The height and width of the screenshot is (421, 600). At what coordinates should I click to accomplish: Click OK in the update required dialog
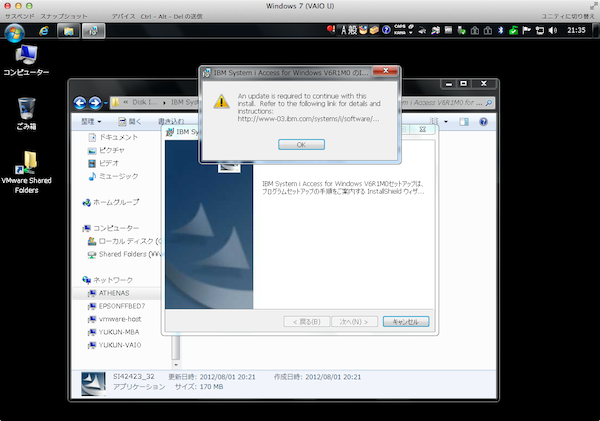click(301, 145)
